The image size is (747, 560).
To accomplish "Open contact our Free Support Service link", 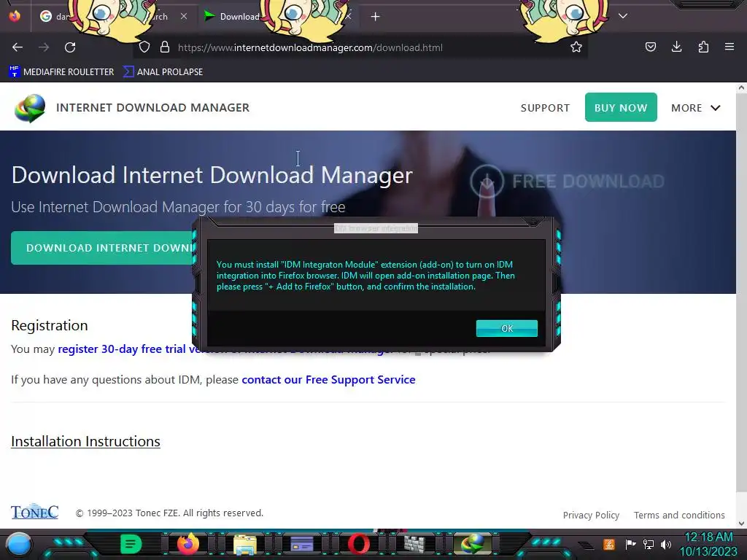I will 328,379.
